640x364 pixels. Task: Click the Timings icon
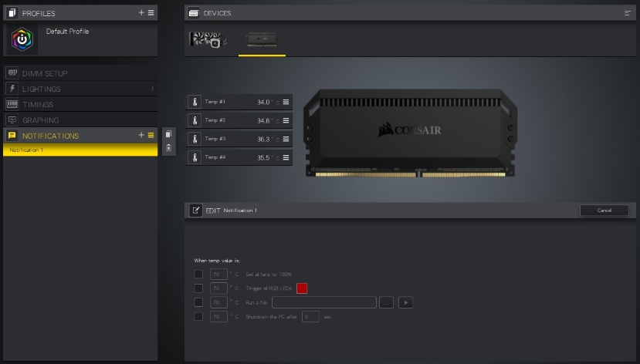(12, 104)
